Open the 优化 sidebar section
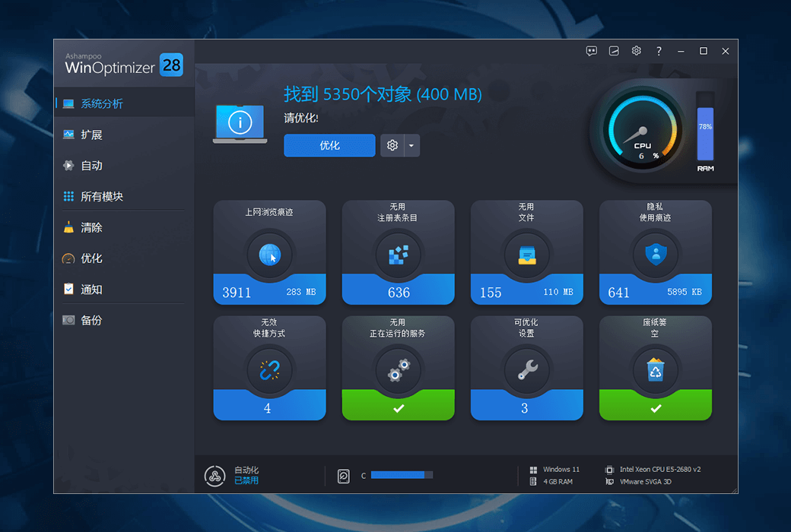Image resolution: width=791 pixels, height=532 pixels. point(124,258)
